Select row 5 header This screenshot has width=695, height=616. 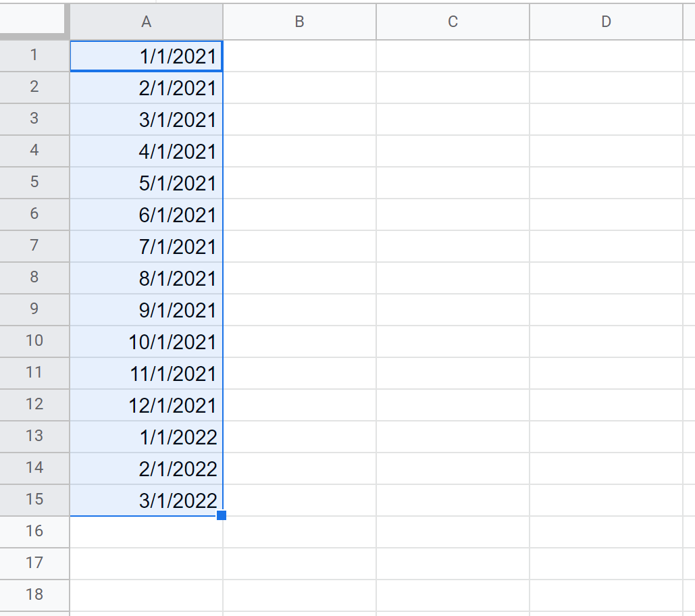point(34,182)
